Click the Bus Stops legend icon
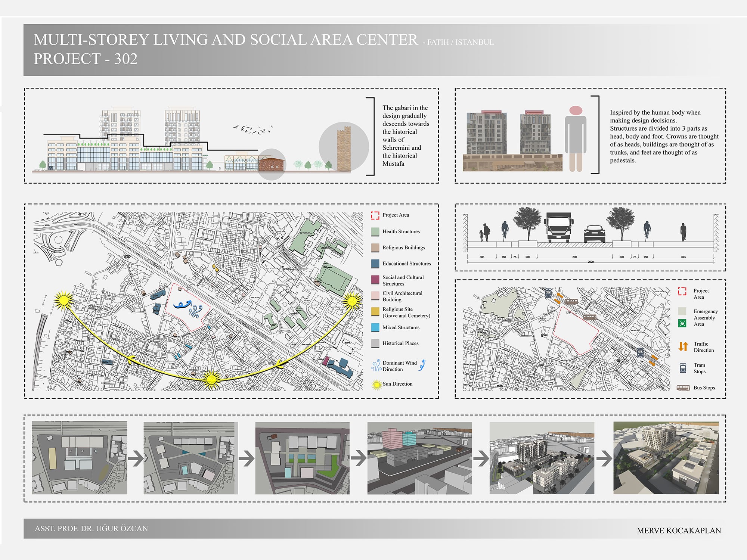 [x=683, y=388]
